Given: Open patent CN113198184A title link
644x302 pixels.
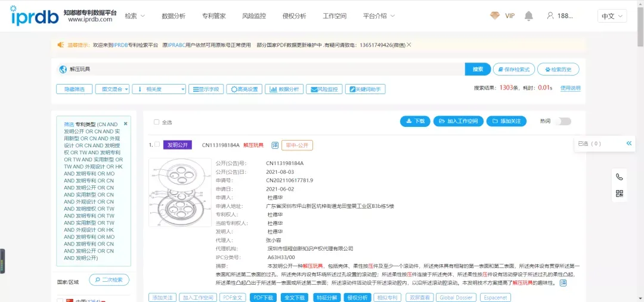Looking at the screenshot, I should 233,145.
